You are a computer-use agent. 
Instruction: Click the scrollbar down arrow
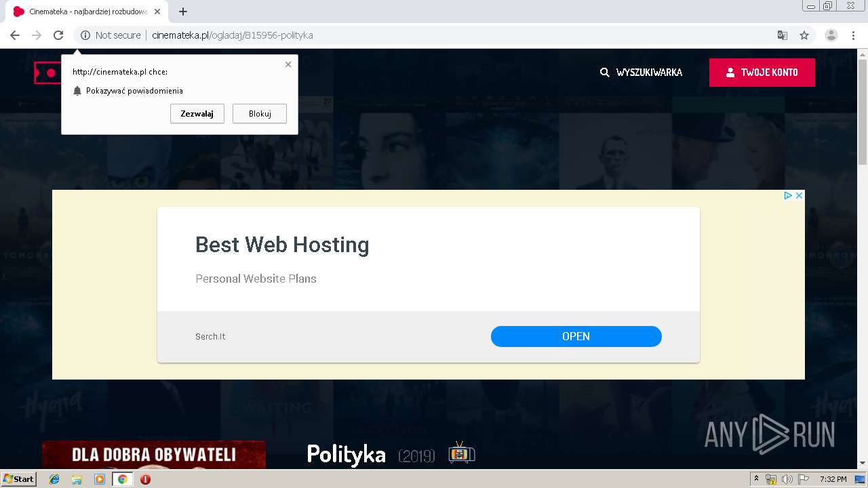click(863, 464)
